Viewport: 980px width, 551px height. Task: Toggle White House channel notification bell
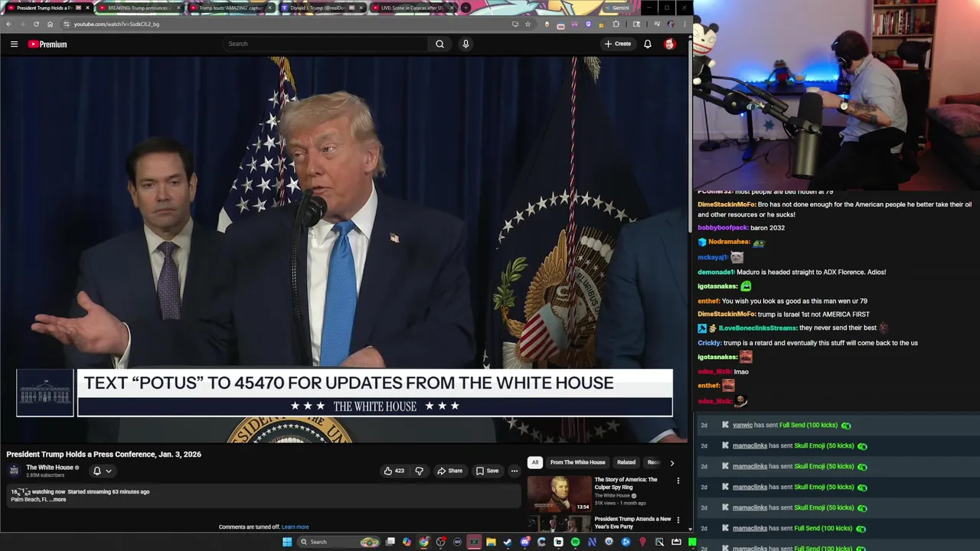pyautogui.click(x=96, y=471)
